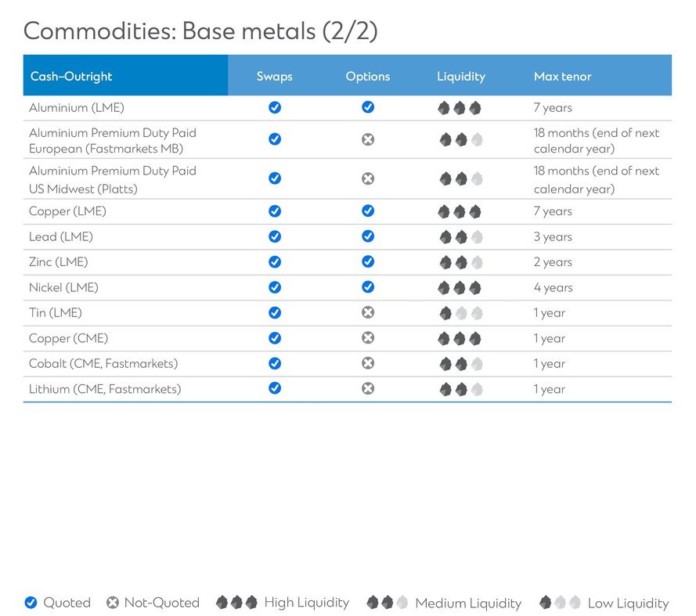
Task: Click the Liquidity column header
Action: [460, 76]
